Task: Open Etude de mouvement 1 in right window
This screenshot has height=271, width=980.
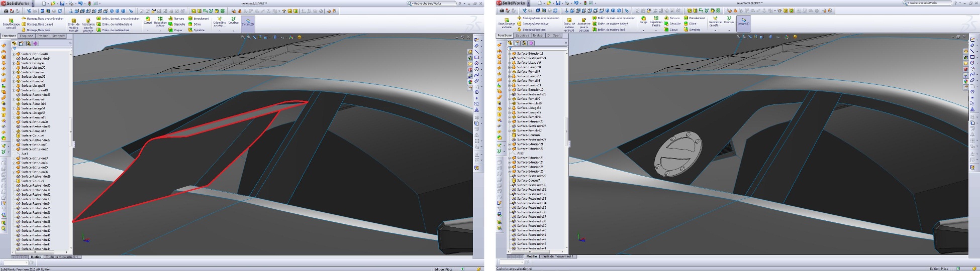Action: [x=557, y=256]
